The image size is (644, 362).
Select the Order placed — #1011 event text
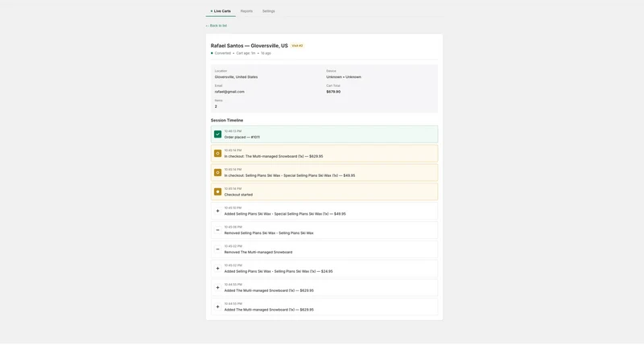pyautogui.click(x=242, y=137)
